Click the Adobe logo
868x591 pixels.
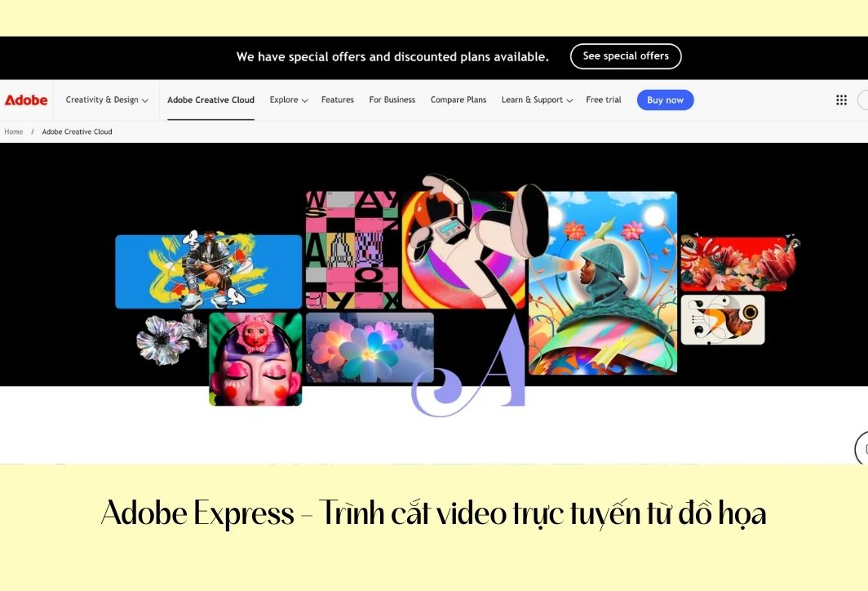26,100
